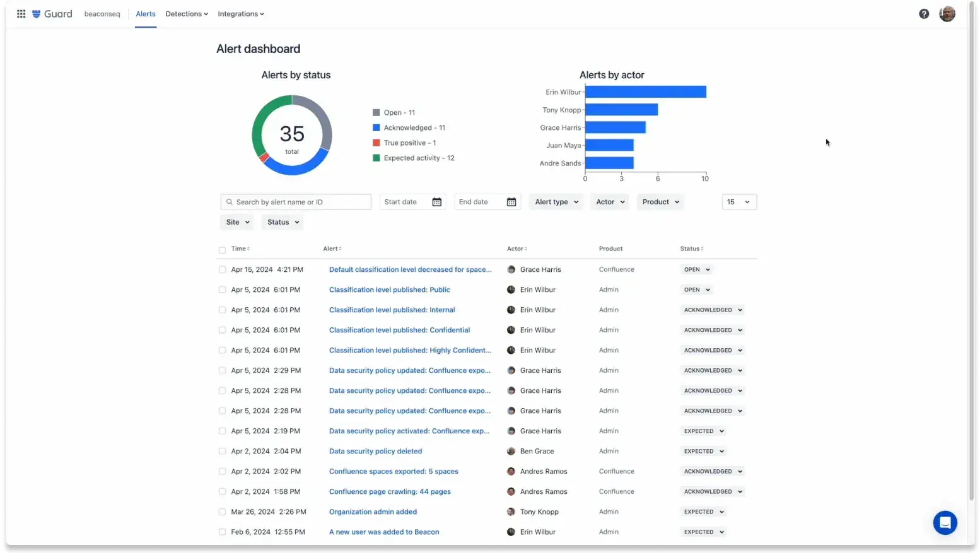This screenshot has height=555, width=980.
Task: Expand the Actor filter dropdown
Action: [610, 202]
